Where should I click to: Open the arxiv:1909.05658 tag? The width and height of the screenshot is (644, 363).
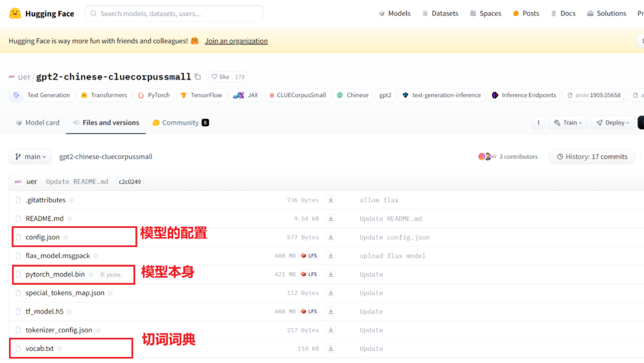[594, 95]
